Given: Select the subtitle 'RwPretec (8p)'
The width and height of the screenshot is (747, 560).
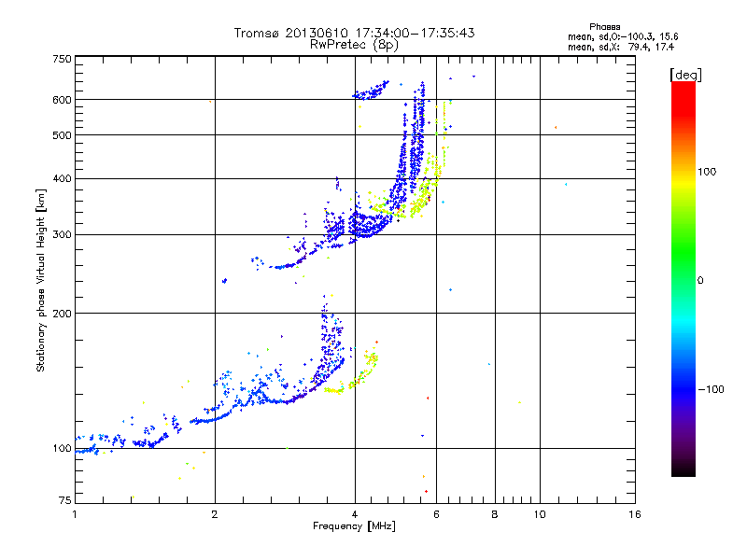Looking at the screenshot, I should click(x=354, y=45).
